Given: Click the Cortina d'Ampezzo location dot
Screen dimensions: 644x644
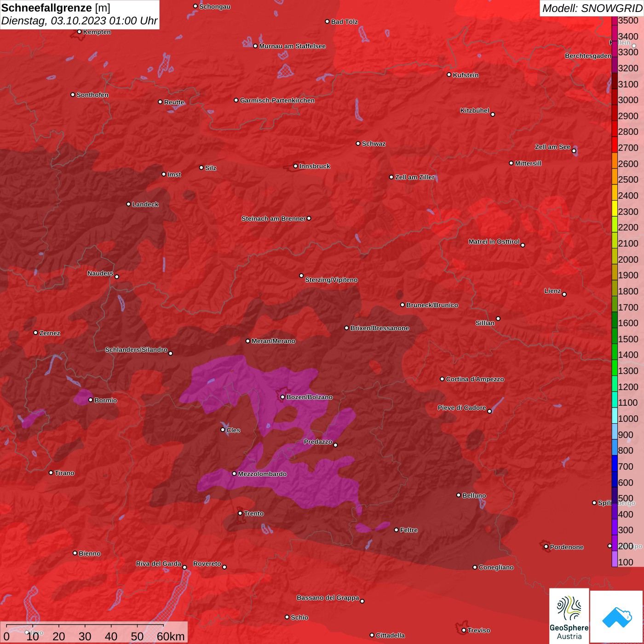Looking at the screenshot, I should (x=442, y=379).
